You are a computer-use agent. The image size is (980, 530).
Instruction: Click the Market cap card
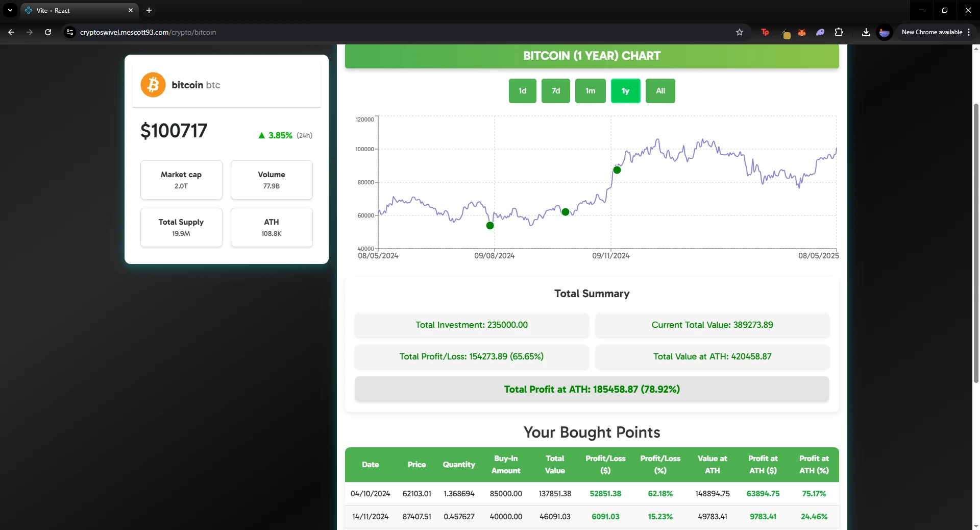click(181, 180)
